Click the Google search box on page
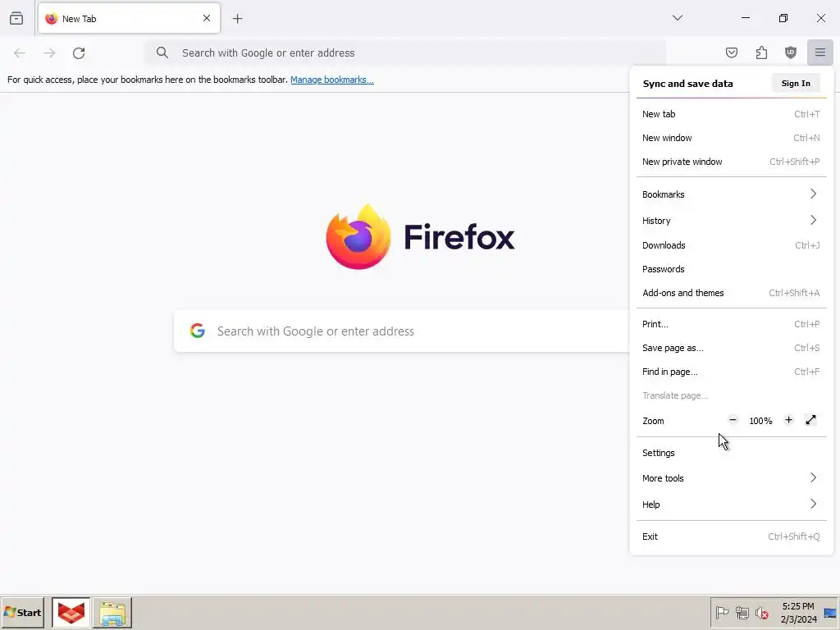 tap(402, 331)
